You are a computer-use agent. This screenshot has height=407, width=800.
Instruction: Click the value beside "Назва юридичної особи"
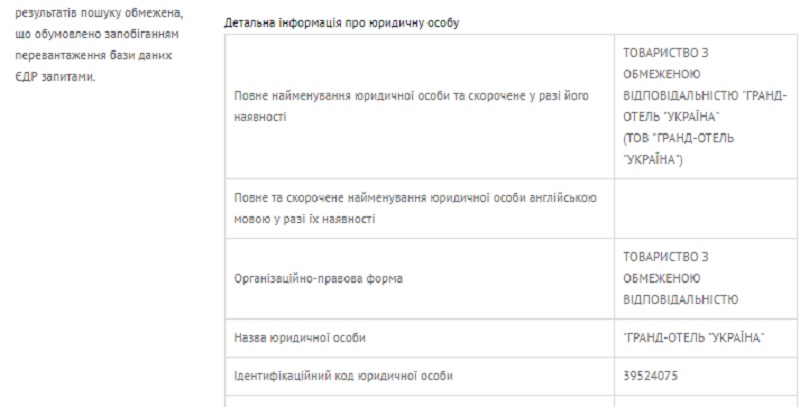(x=693, y=340)
